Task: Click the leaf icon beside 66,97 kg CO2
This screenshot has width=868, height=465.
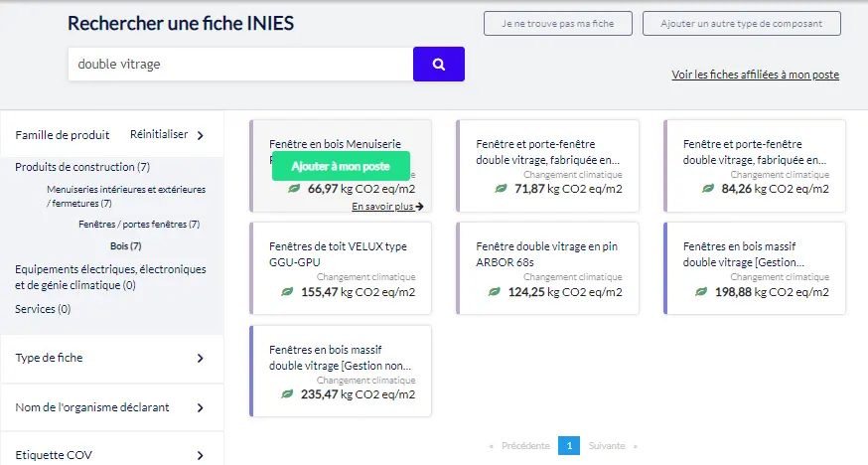Action: coord(294,189)
